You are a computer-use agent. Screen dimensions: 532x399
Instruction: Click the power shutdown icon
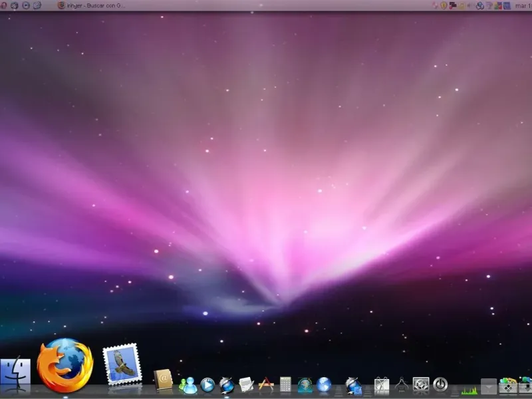(440, 385)
